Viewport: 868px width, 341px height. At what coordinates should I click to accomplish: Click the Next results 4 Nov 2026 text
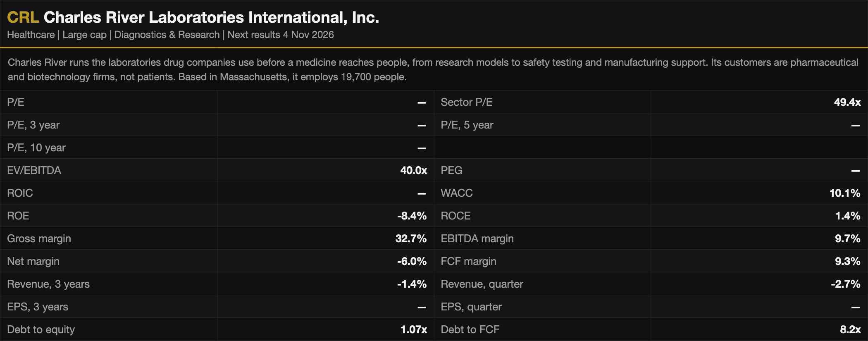(281, 35)
